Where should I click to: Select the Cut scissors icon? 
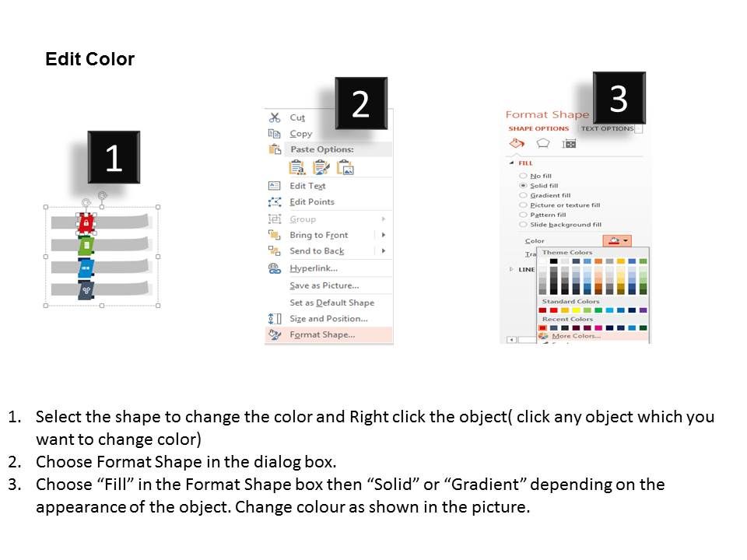click(275, 117)
